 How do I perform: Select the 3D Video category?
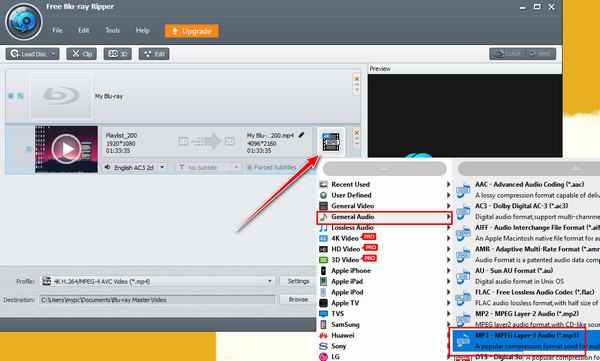click(x=385, y=260)
